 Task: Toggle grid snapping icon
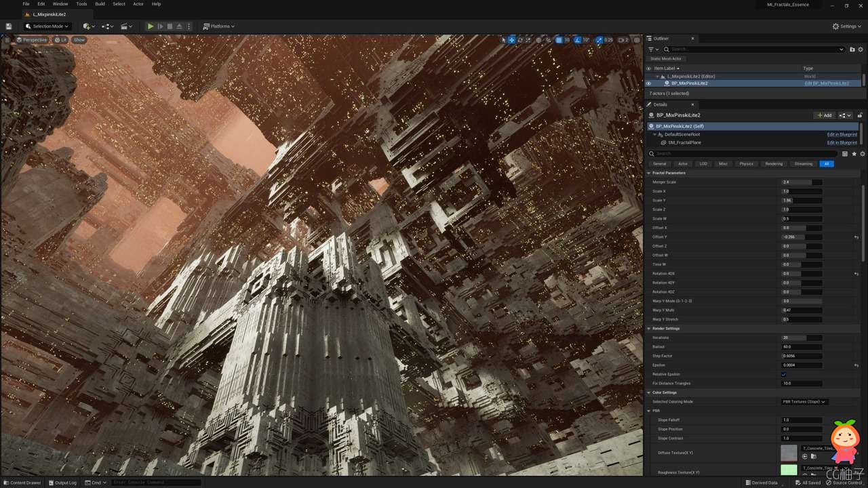pos(559,40)
